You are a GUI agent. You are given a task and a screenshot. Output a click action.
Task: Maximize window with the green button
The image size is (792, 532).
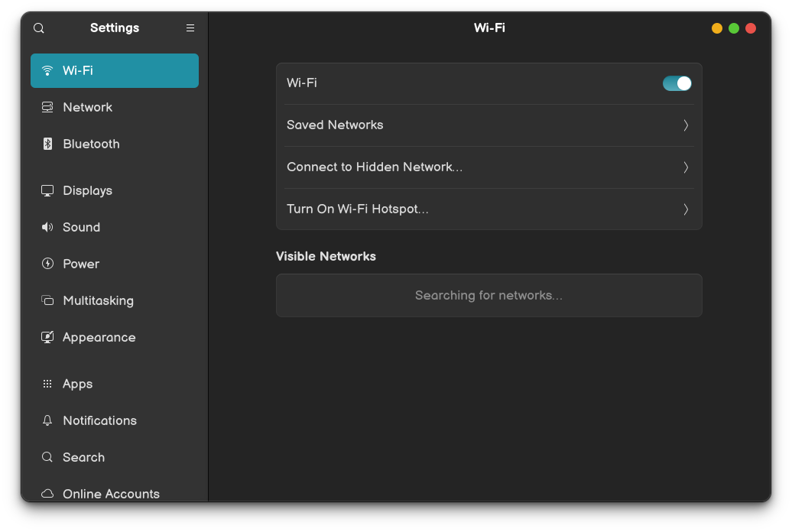click(734, 28)
